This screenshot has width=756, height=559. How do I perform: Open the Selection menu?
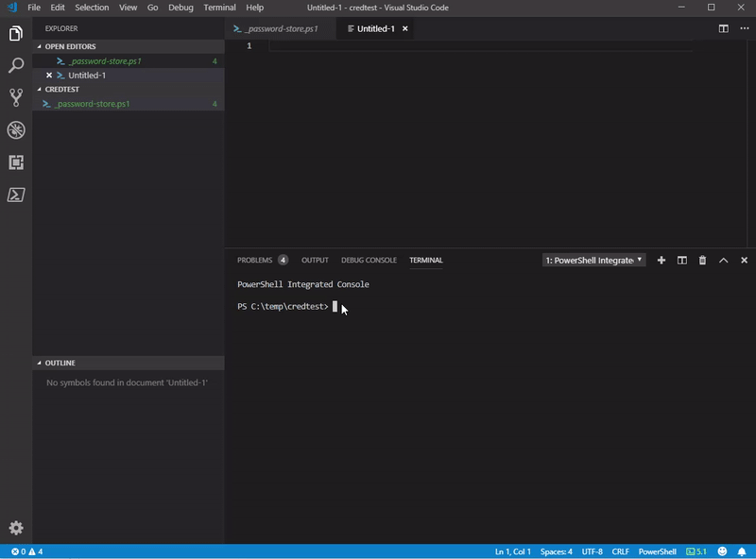pos(92,8)
